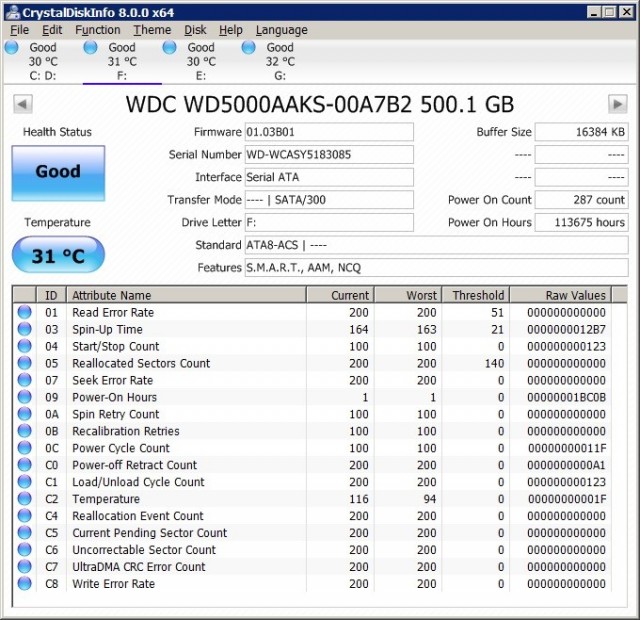Image resolution: width=640 pixels, height=620 pixels.
Task: Select the Spin-Up Time attribute name
Action: (107, 329)
